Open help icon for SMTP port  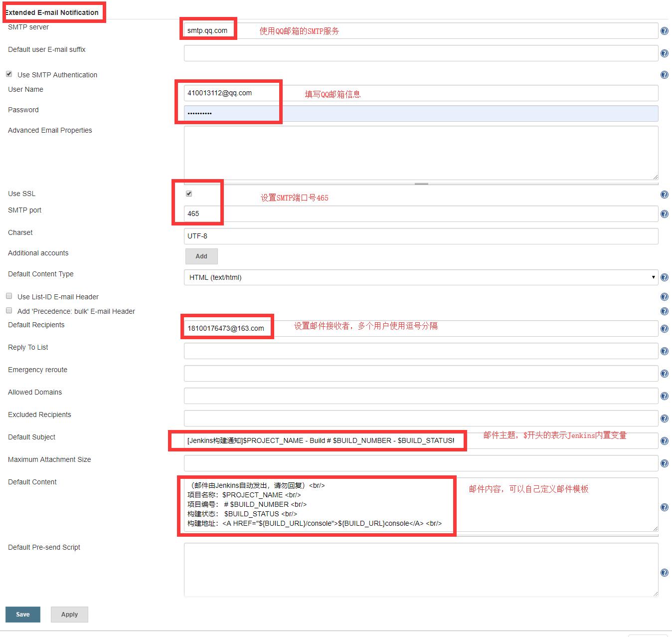click(664, 214)
